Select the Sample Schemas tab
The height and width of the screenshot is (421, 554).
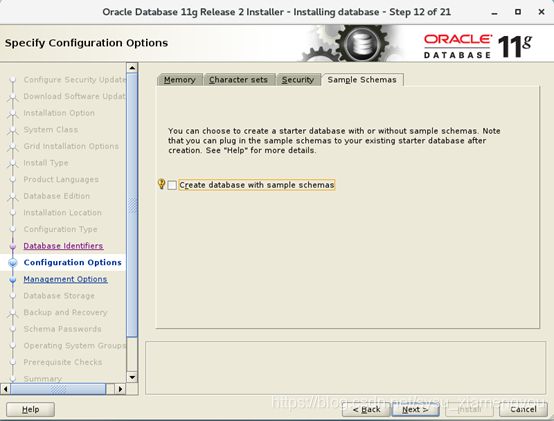pyautogui.click(x=362, y=80)
